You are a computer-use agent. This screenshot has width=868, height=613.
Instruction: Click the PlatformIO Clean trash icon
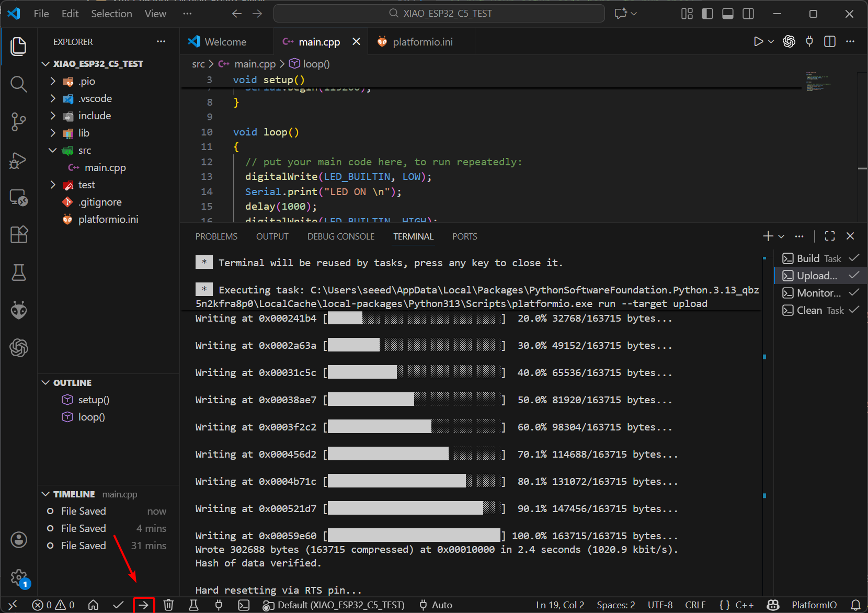[168, 605]
